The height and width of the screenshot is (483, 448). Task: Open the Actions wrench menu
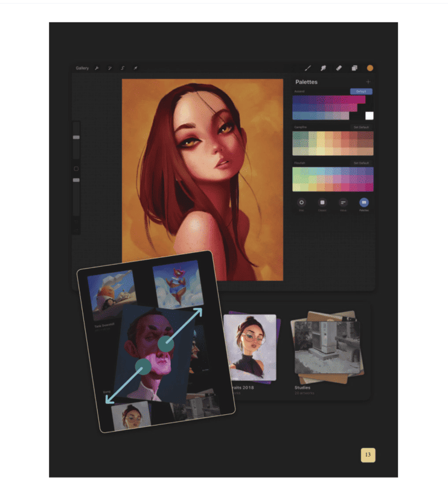pyautogui.click(x=97, y=68)
